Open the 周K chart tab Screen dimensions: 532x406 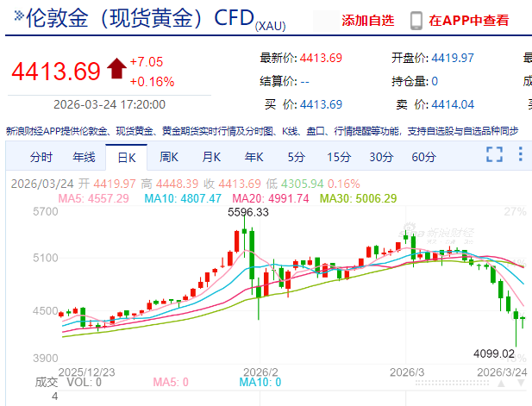pyautogui.click(x=169, y=157)
